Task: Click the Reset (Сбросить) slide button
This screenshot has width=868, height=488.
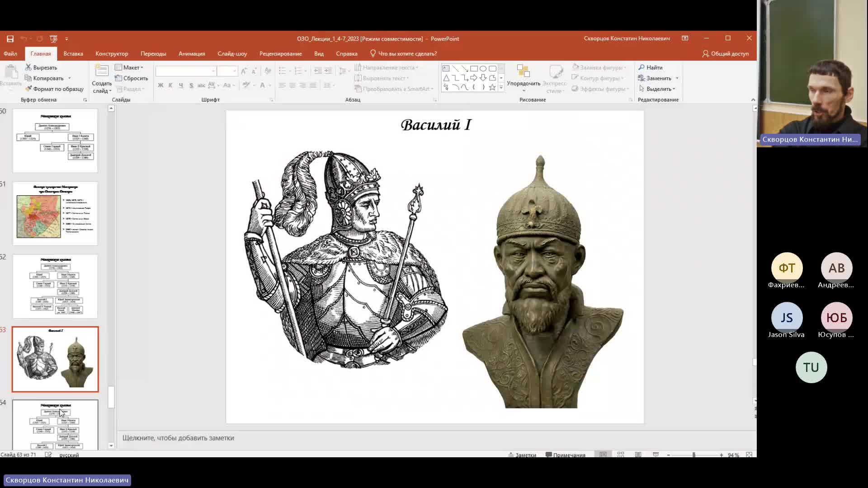Action: tap(132, 78)
